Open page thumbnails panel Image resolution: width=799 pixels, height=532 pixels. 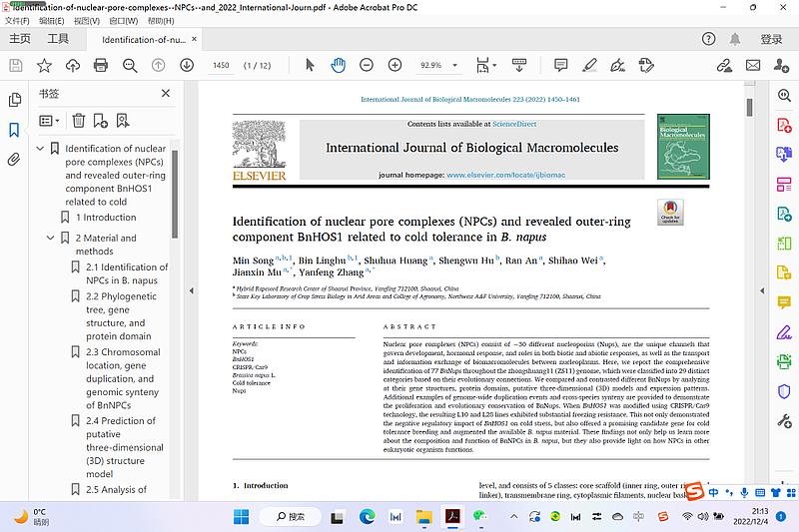(14, 100)
